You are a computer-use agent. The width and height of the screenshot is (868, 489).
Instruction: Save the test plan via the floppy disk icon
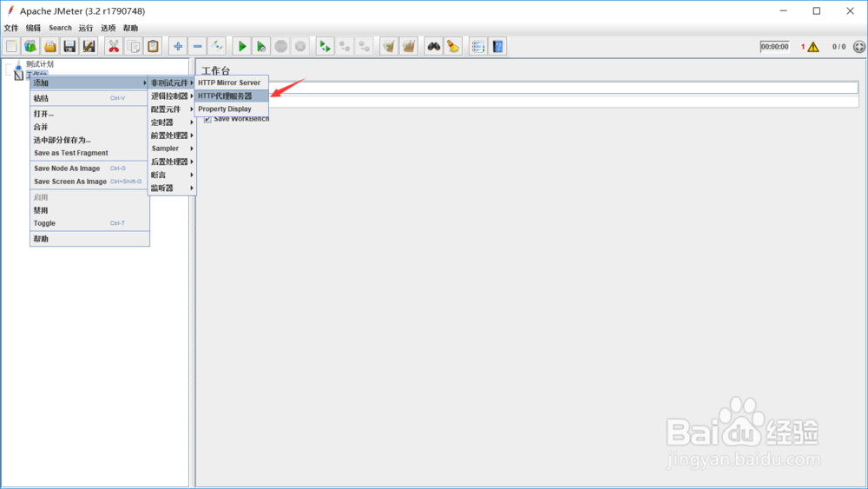[69, 47]
